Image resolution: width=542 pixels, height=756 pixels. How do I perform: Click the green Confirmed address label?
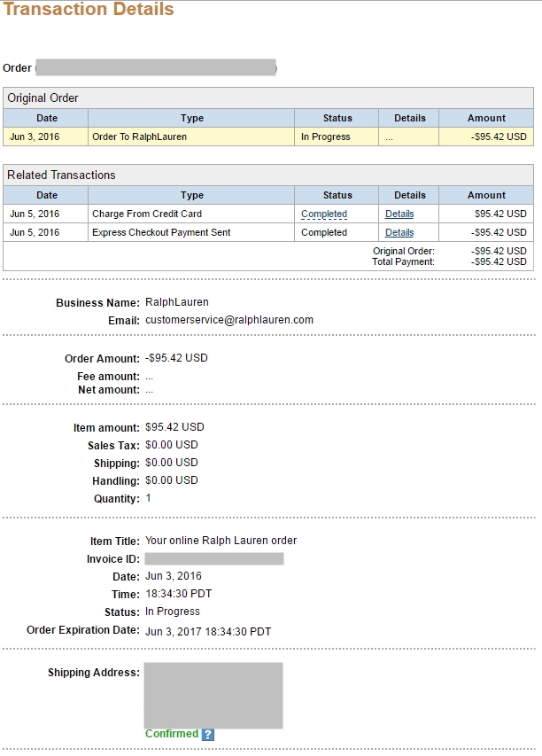[x=171, y=734]
